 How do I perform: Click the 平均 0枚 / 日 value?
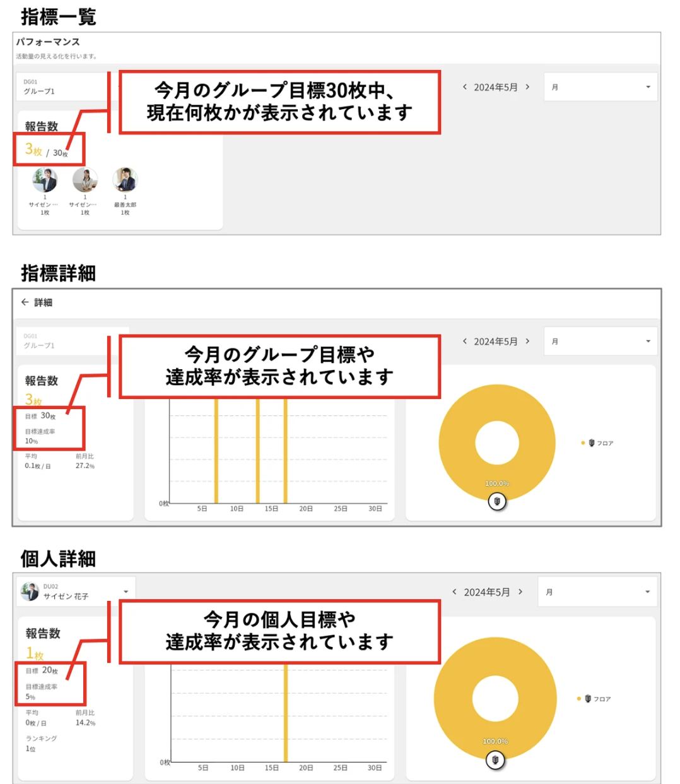point(36,718)
